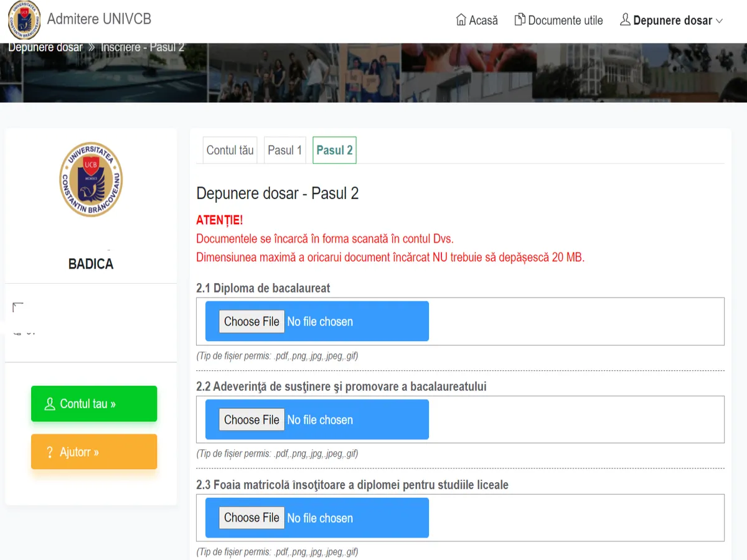
Task: Go to the Pasul 1 tab
Action: pos(284,150)
